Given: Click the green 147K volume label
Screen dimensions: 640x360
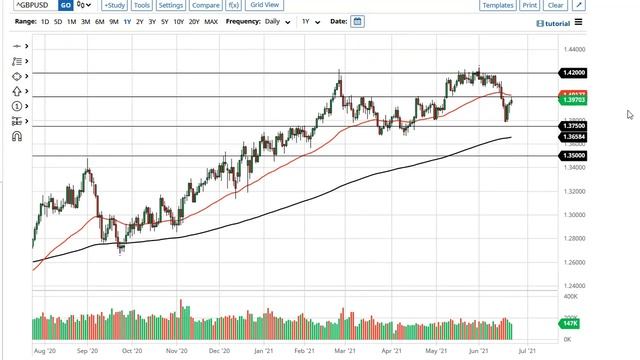Looking at the screenshot, I should 569,324.
